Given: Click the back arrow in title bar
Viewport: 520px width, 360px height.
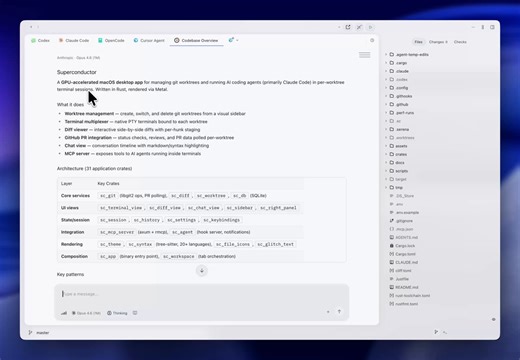Looking at the screenshot, I should coord(31,27).
